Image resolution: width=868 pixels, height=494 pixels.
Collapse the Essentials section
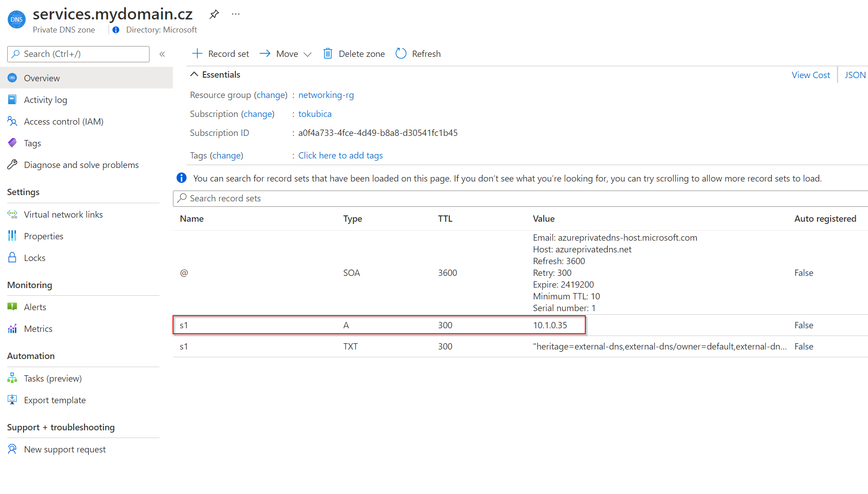[x=194, y=75]
